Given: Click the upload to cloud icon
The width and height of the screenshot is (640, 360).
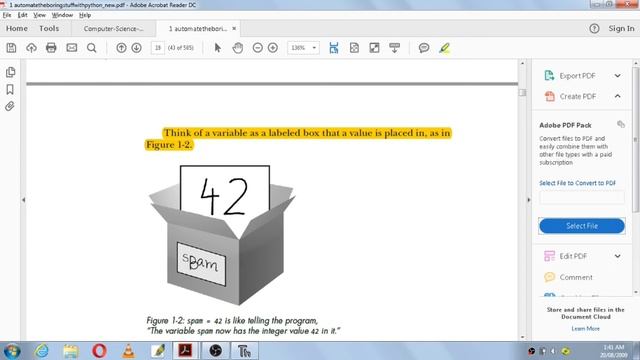Looking at the screenshot, I should click(x=31, y=48).
